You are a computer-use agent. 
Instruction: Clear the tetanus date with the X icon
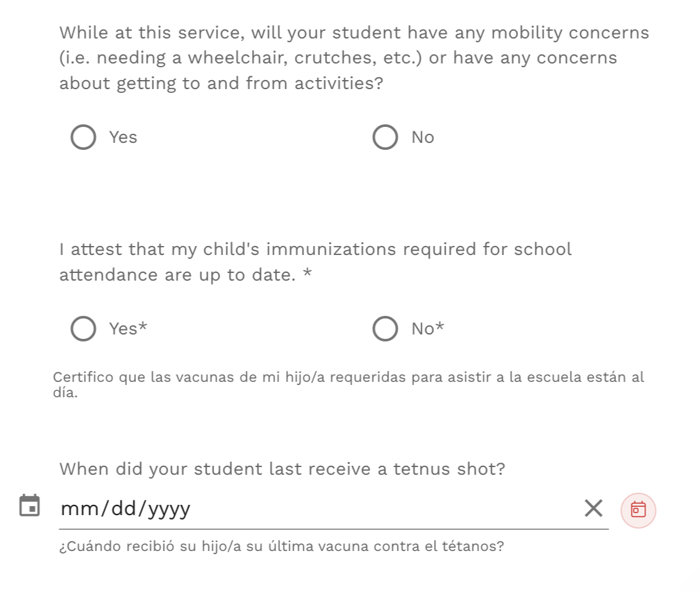pyautogui.click(x=594, y=508)
